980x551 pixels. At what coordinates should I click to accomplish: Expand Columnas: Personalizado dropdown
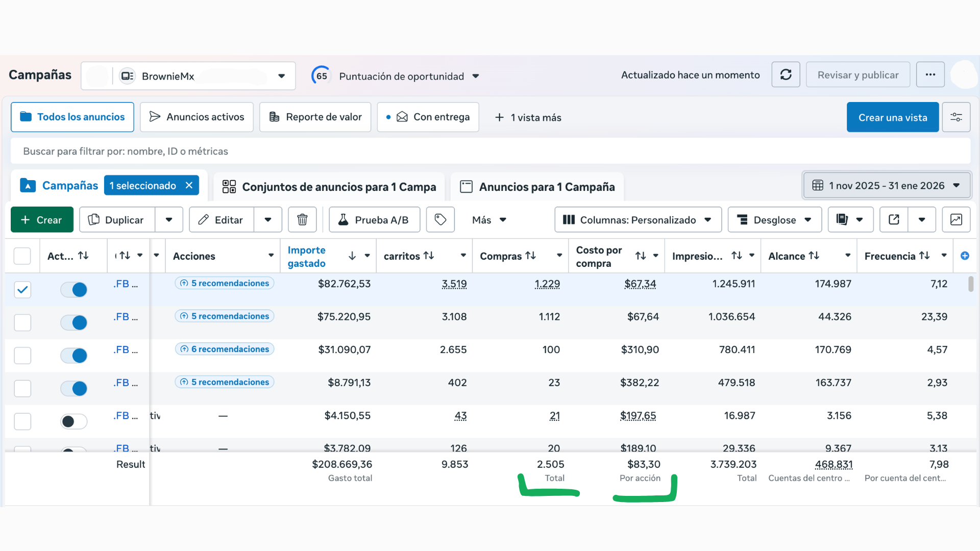click(x=638, y=220)
